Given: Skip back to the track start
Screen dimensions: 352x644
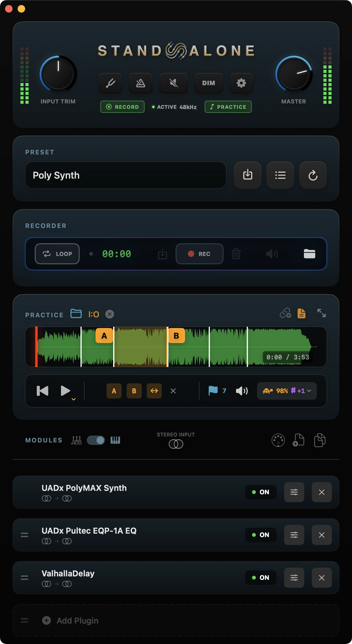Looking at the screenshot, I should (x=43, y=391).
